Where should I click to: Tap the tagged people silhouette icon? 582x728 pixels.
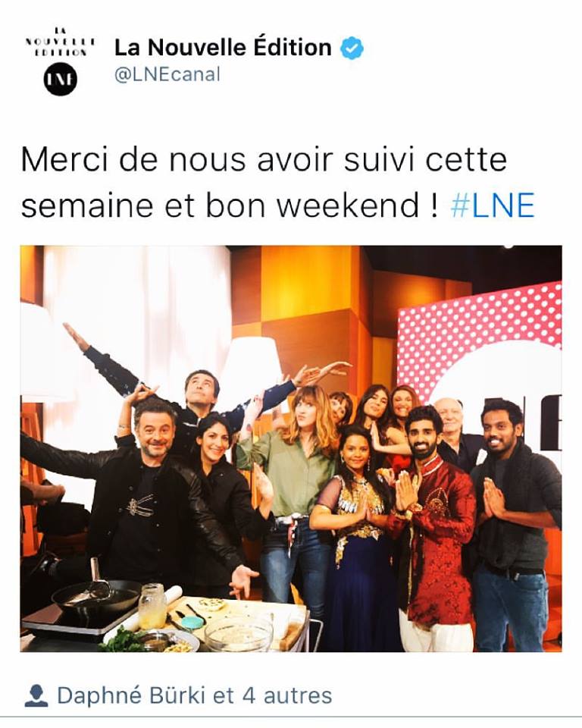pos(36,695)
